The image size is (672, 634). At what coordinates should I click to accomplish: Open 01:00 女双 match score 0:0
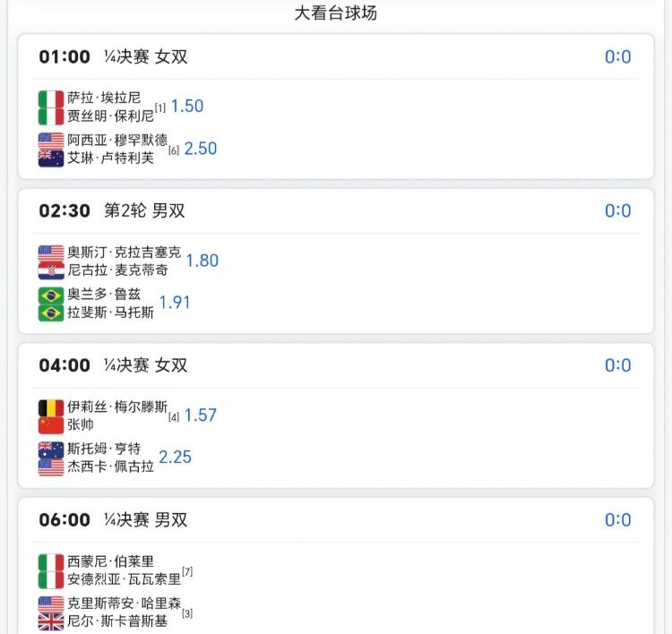click(617, 57)
